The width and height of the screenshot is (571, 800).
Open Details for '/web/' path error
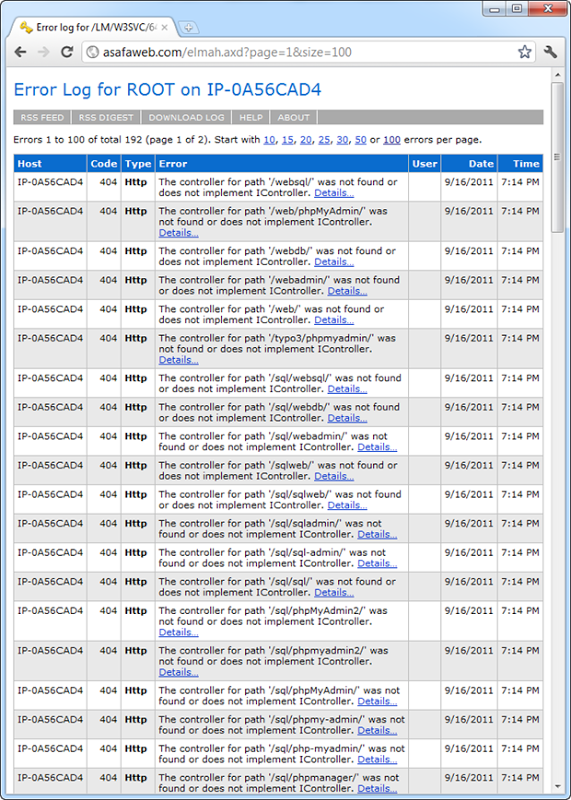(334, 320)
